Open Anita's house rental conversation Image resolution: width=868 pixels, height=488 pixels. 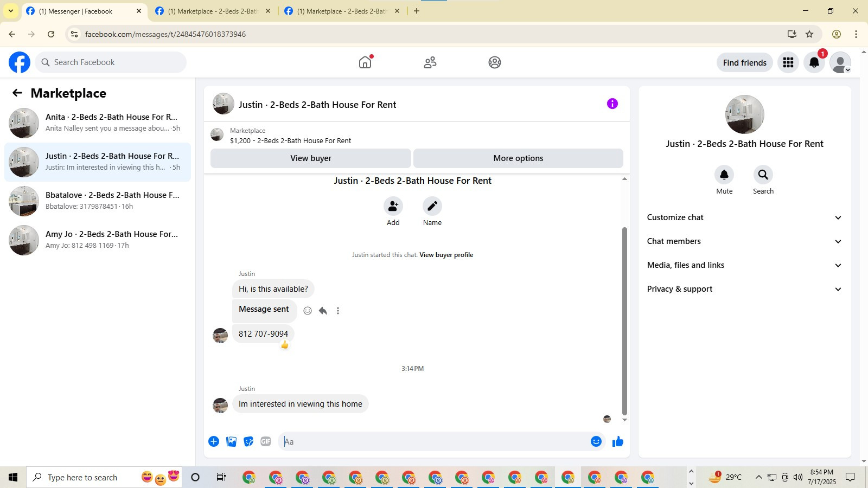[x=98, y=123]
